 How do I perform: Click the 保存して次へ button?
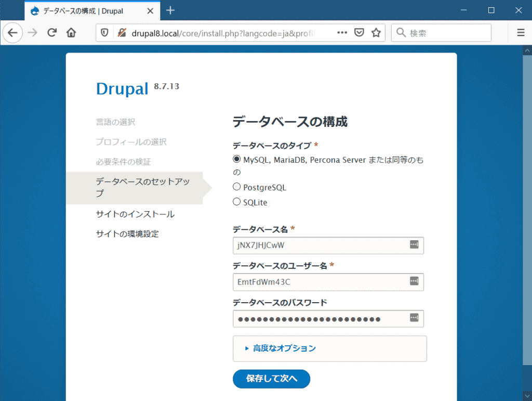pyautogui.click(x=271, y=379)
